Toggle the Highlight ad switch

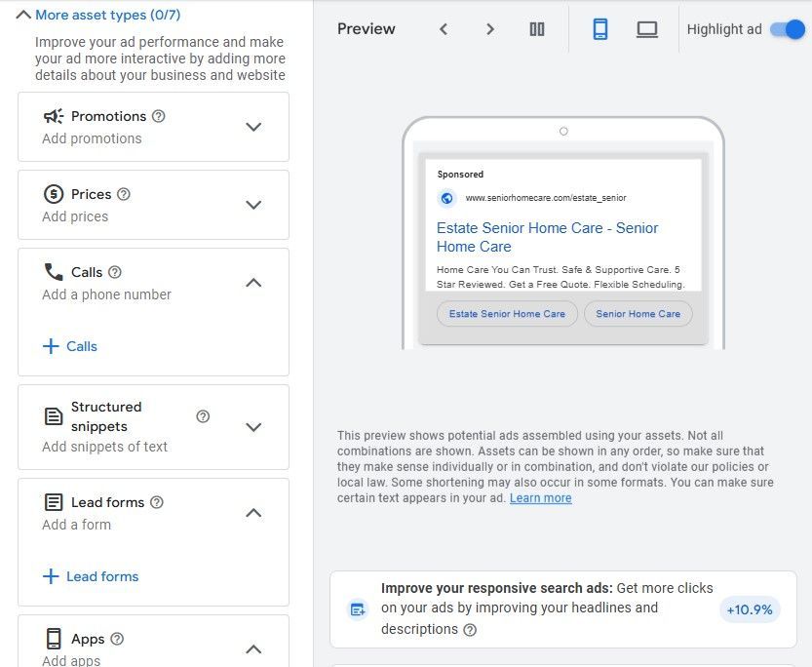[x=788, y=29]
